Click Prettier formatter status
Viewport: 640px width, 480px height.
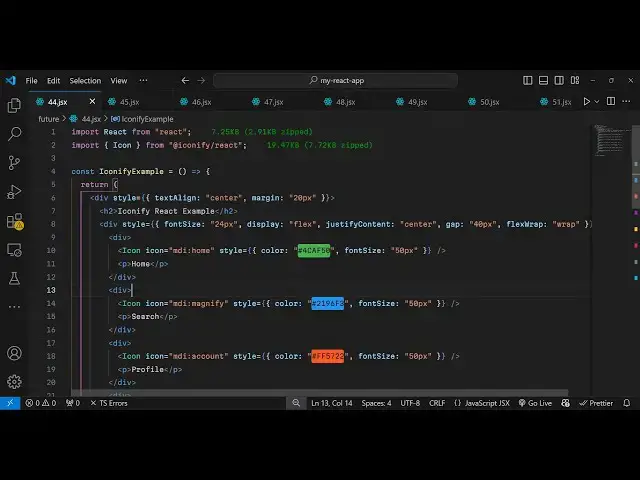[596, 403]
